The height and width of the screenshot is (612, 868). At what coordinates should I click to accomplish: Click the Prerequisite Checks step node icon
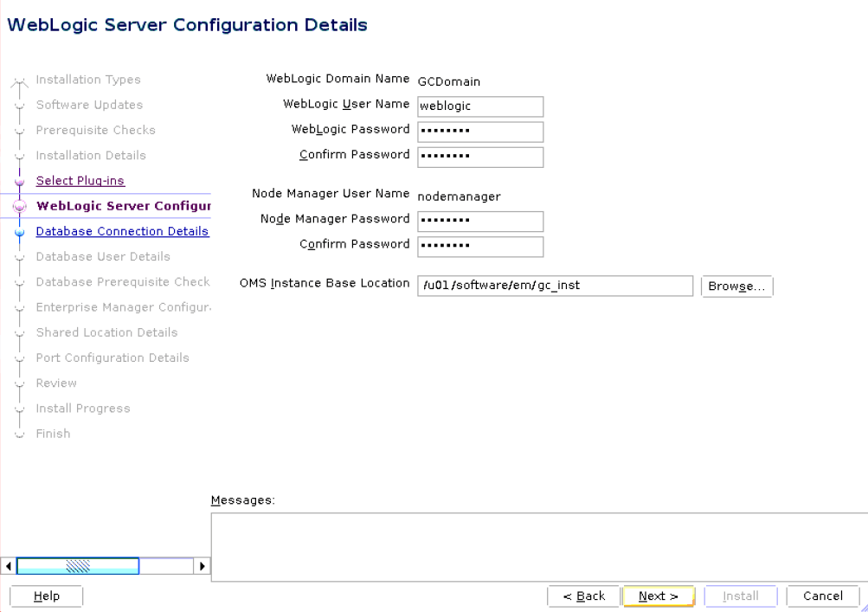tap(19, 130)
